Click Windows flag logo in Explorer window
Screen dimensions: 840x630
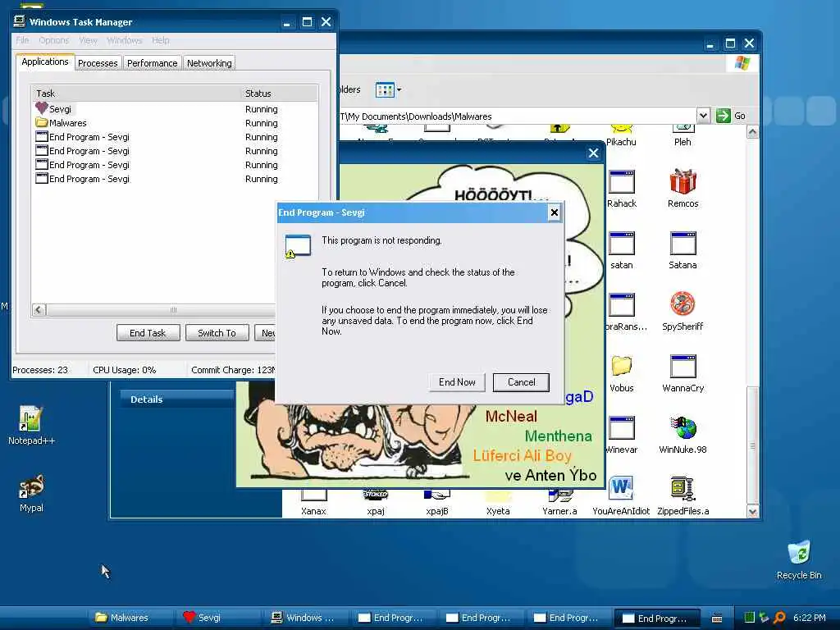742,62
